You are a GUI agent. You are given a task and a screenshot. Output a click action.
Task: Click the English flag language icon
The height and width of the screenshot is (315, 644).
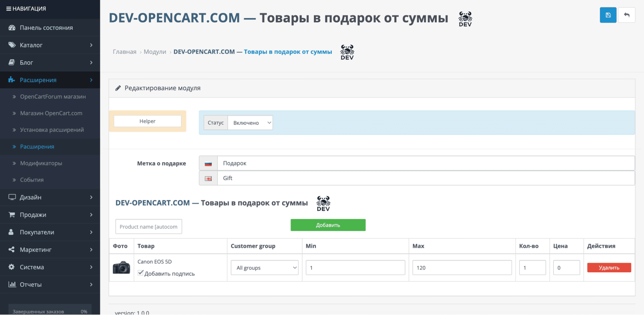tap(208, 178)
